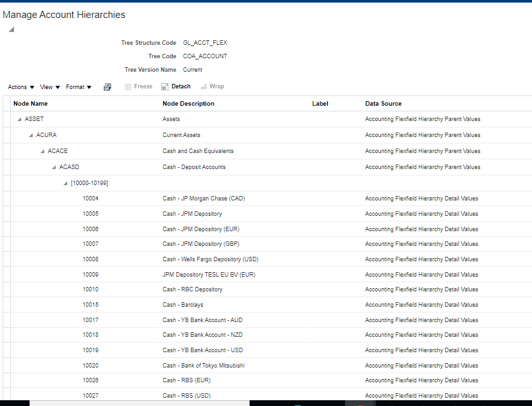Open the View menu
Image resolution: width=532 pixels, height=406 pixels.
[48, 86]
